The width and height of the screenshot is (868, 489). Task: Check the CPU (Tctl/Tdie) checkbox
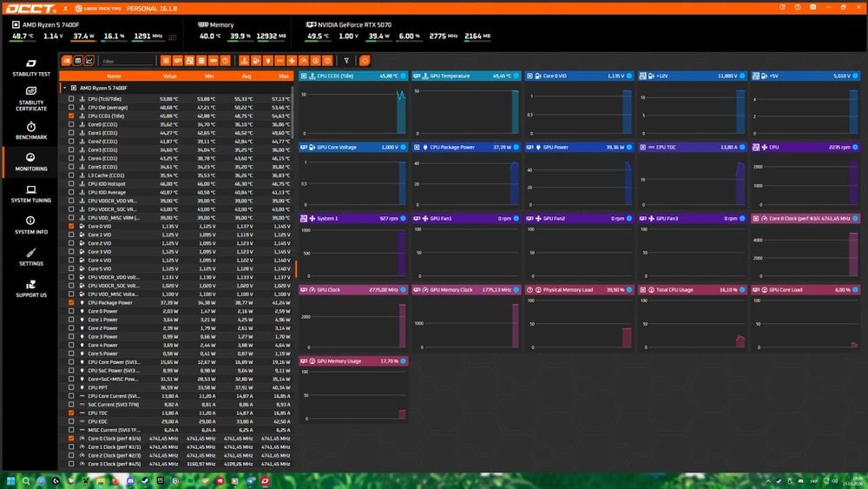click(x=71, y=99)
